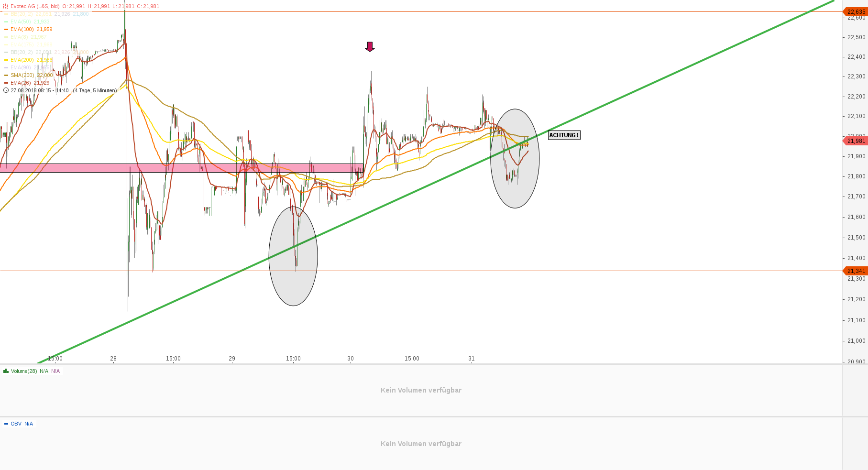Click the EMA(8) pale legend line icon
868x470 pixels.
tap(5, 37)
